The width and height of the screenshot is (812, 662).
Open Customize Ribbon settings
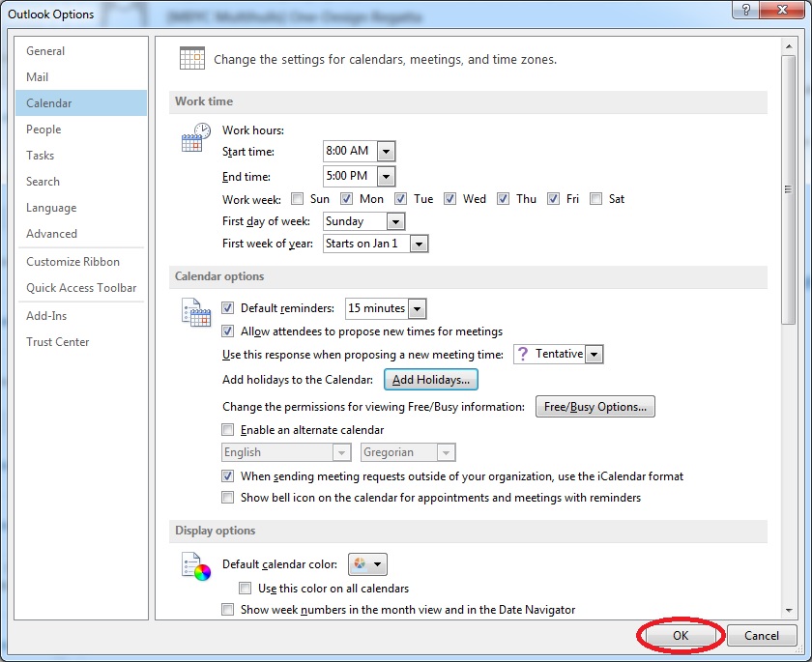(x=81, y=262)
